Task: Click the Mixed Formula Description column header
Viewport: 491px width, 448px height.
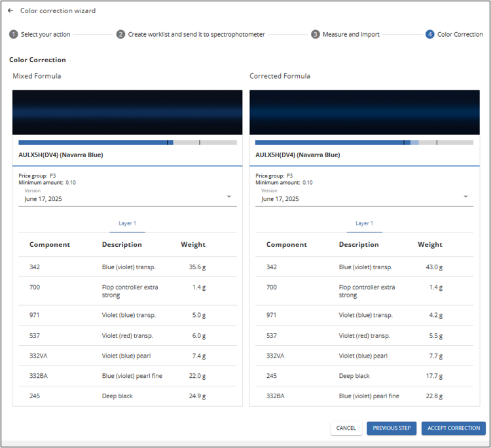Action: 122,245
